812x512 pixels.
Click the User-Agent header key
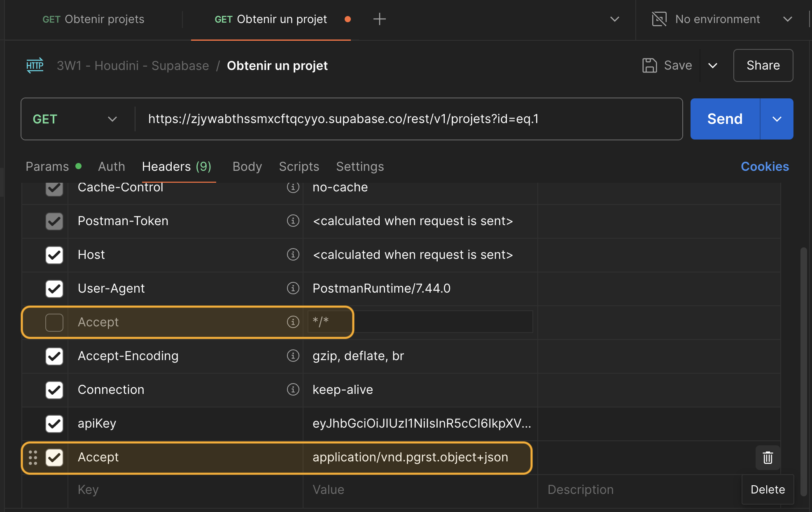(x=111, y=289)
